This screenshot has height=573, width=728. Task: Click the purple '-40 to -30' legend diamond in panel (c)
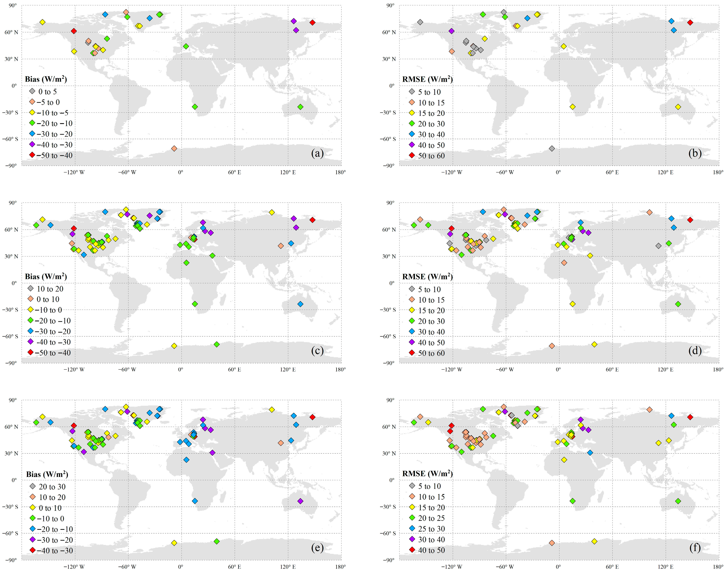pos(31,341)
